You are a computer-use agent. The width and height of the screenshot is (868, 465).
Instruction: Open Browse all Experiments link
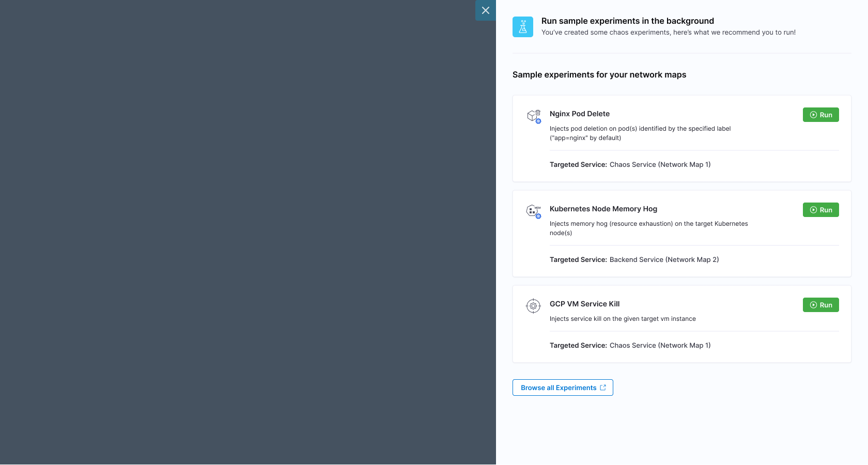(563, 388)
